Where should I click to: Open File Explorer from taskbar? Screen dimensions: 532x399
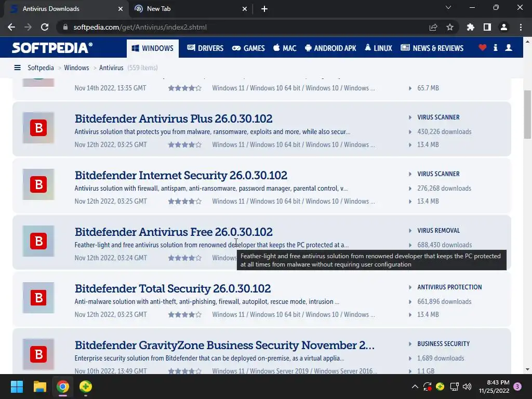click(x=39, y=387)
